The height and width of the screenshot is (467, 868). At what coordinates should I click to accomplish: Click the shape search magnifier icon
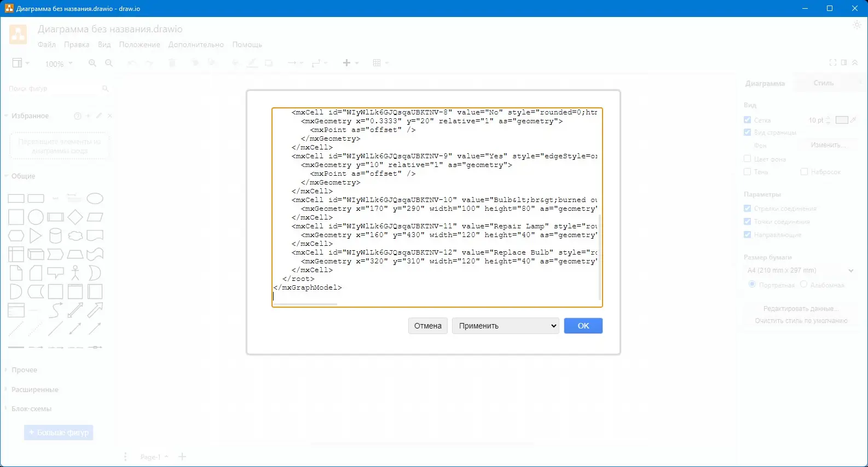(106, 88)
